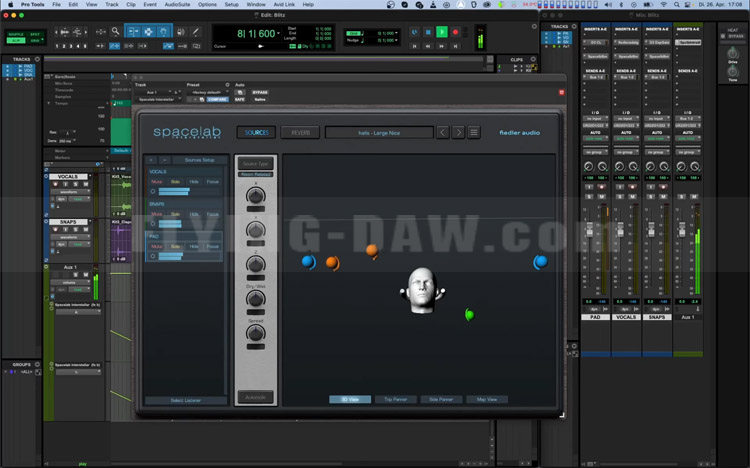Click the Fast Forward transport button
Screen dimensions: 750x468
(x=442, y=46)
